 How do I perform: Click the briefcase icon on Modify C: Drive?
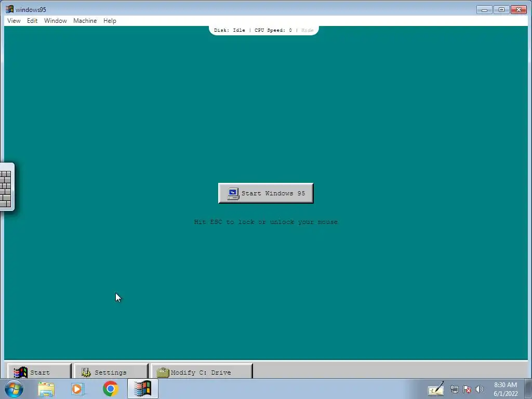coord(163,373)
